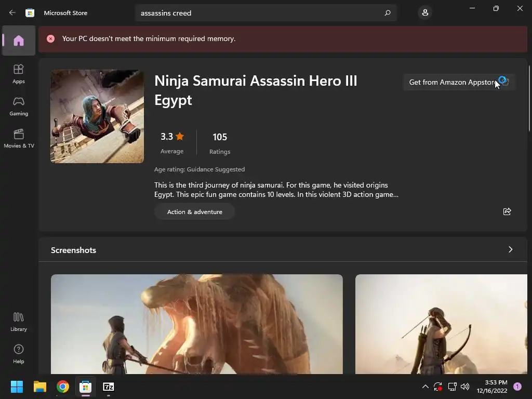Close the Microsoft Store window
The height and width of the screenshot is (399, 532).
(520, 8)
